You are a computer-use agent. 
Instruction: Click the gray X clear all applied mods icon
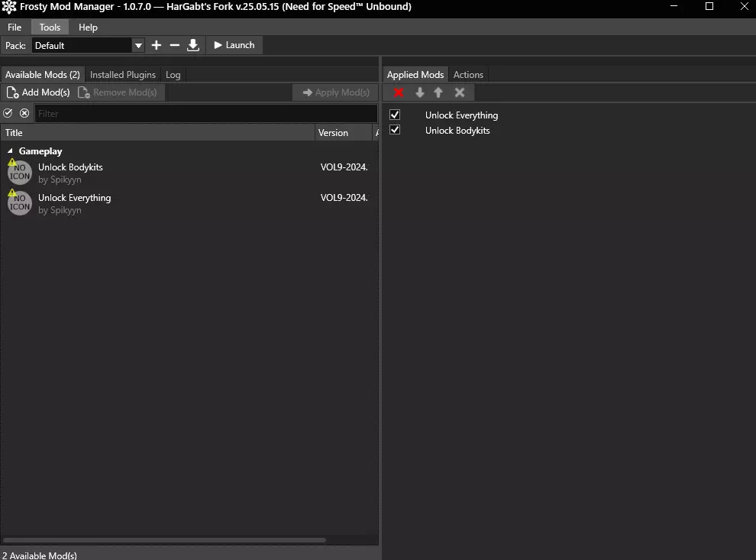(x=460, y=92)
